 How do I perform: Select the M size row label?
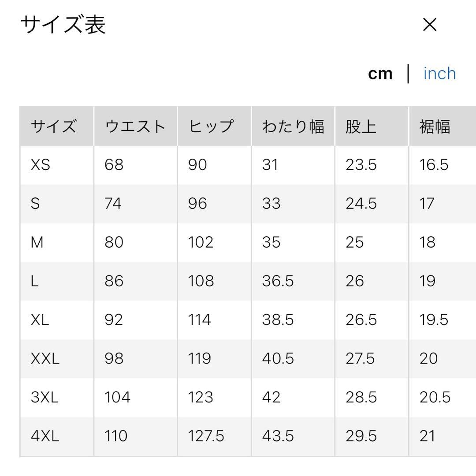(x=37, y=242)
